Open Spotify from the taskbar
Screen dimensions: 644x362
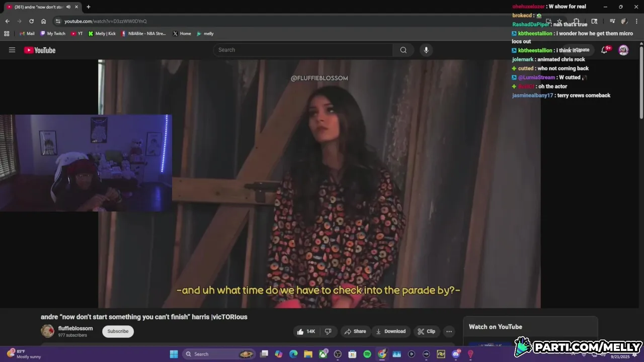tap(367, 354)
